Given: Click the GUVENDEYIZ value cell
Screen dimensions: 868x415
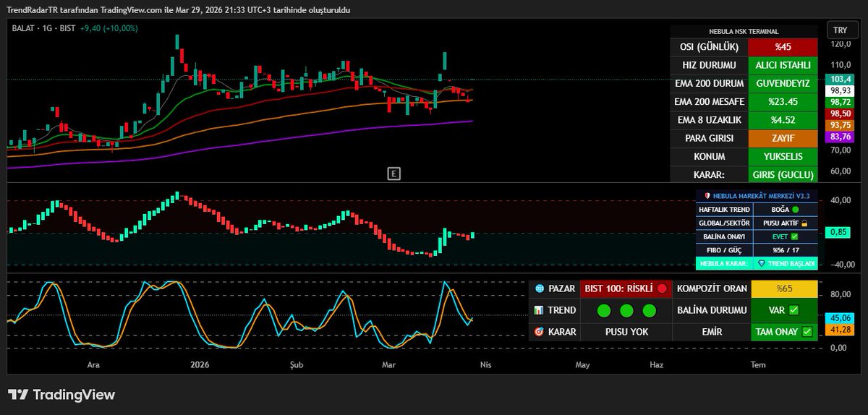Looking at the screenshot, I should (x=783, y=83).
